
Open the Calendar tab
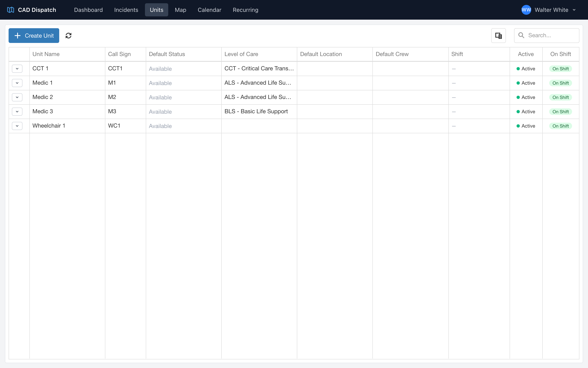209,10
